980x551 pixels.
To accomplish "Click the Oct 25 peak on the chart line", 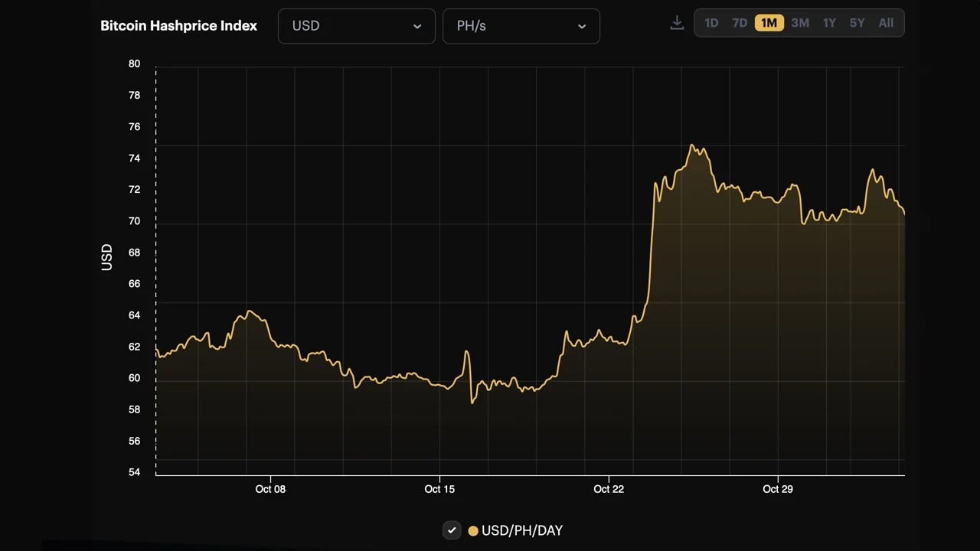I will pyautogui.click(x=692, y=145).
